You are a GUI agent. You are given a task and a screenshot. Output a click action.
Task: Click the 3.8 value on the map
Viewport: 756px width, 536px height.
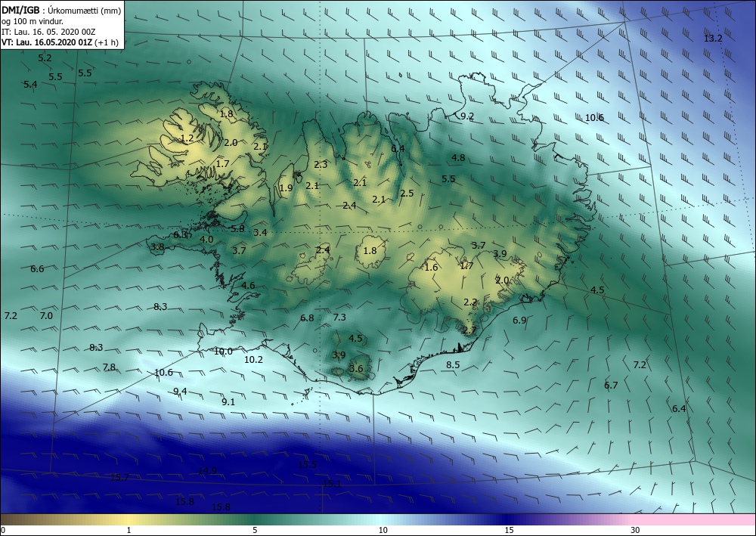coord(158,247)
